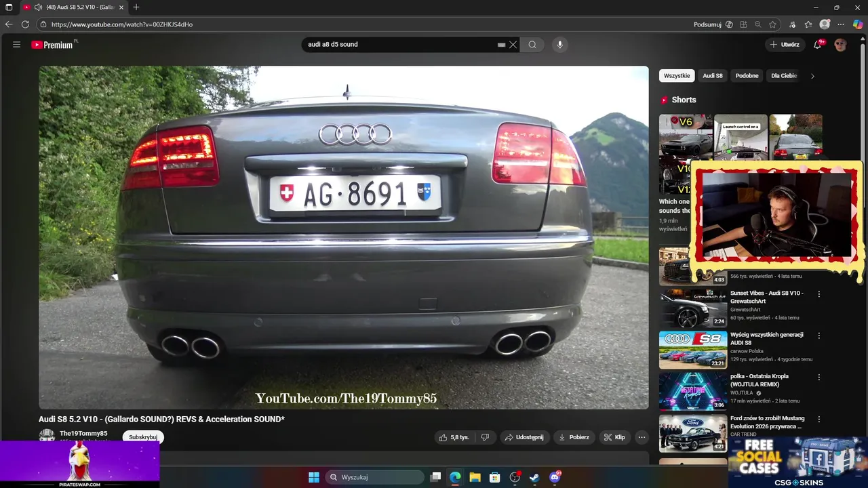
Task: Select the Audi S8 filter chip
Action: coord(713,76)
